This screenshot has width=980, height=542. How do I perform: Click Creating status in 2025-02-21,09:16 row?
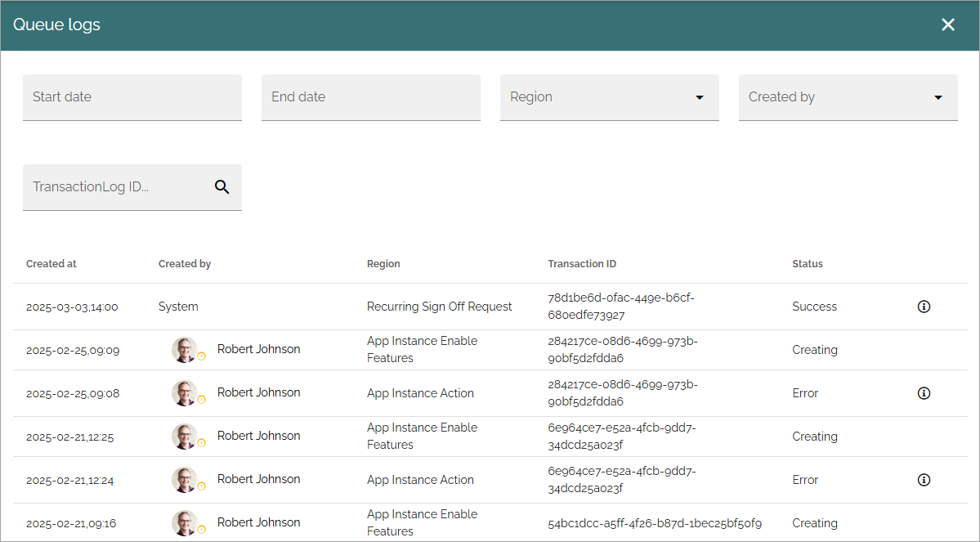(815, 523)
